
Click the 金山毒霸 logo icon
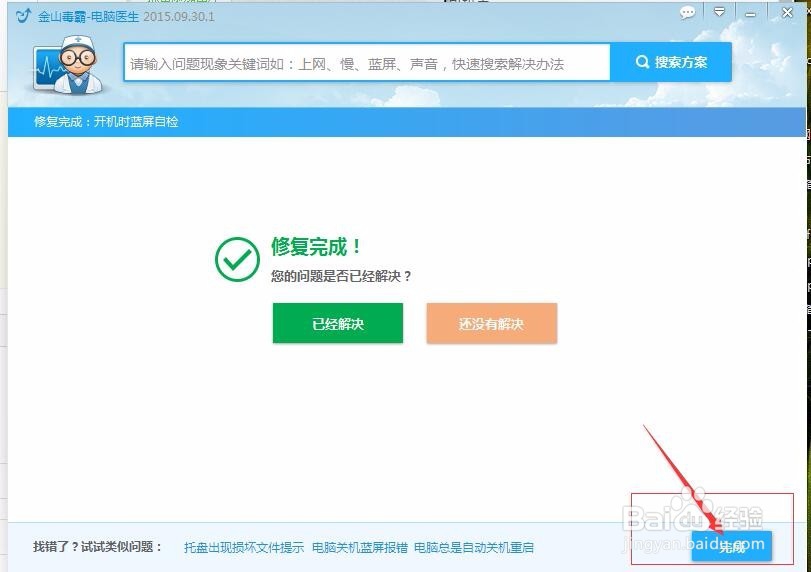click(23, 16)
